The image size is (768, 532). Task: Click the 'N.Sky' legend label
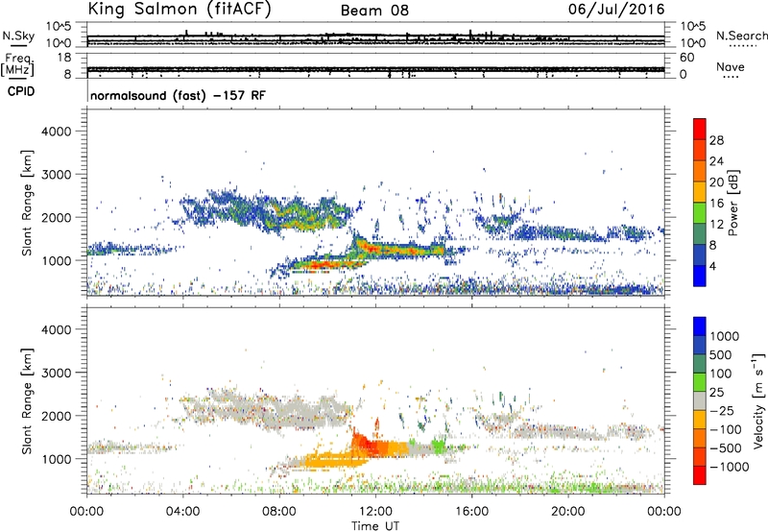18,36
